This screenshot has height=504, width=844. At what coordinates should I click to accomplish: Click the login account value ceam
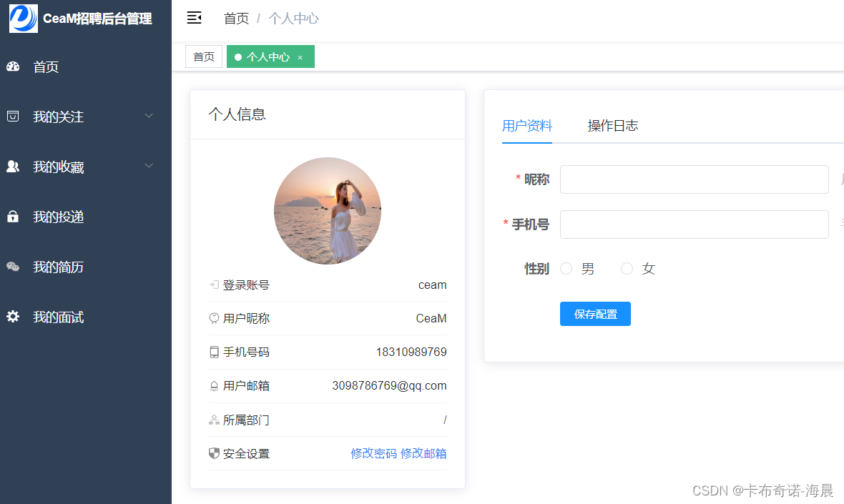click(432, 285)
